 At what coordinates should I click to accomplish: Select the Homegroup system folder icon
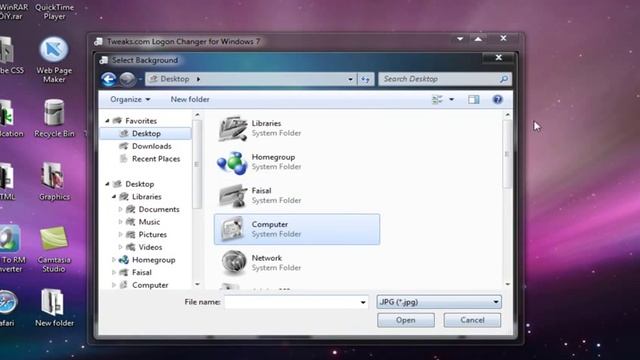click(x=232, y=162)
